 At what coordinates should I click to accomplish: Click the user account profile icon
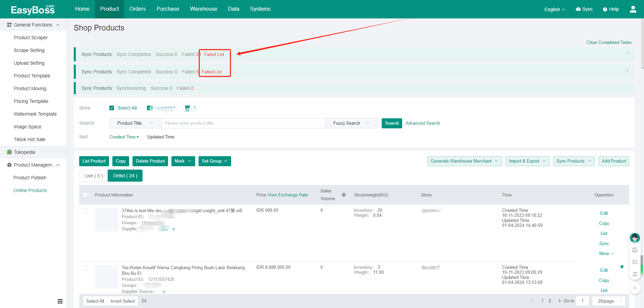(x=633, y=9)
